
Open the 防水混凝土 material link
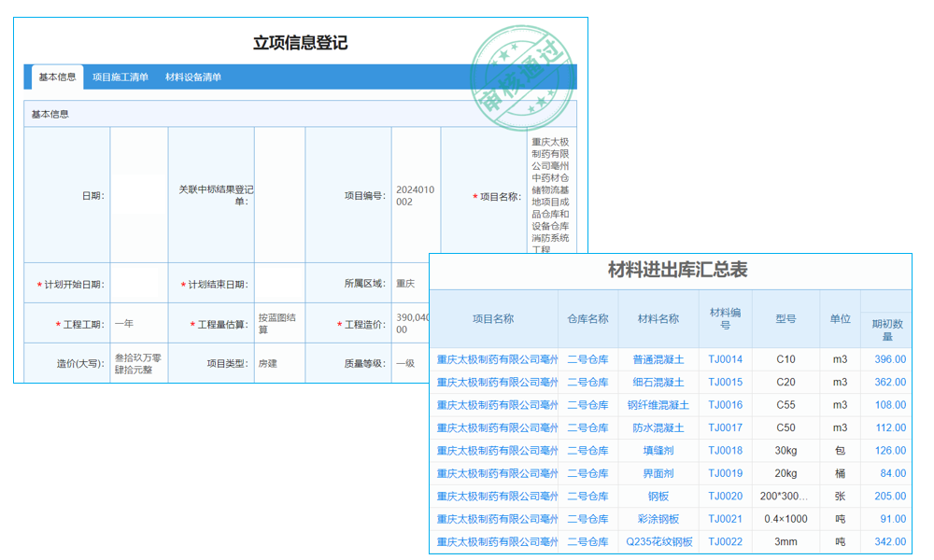(x=657, y=427)
